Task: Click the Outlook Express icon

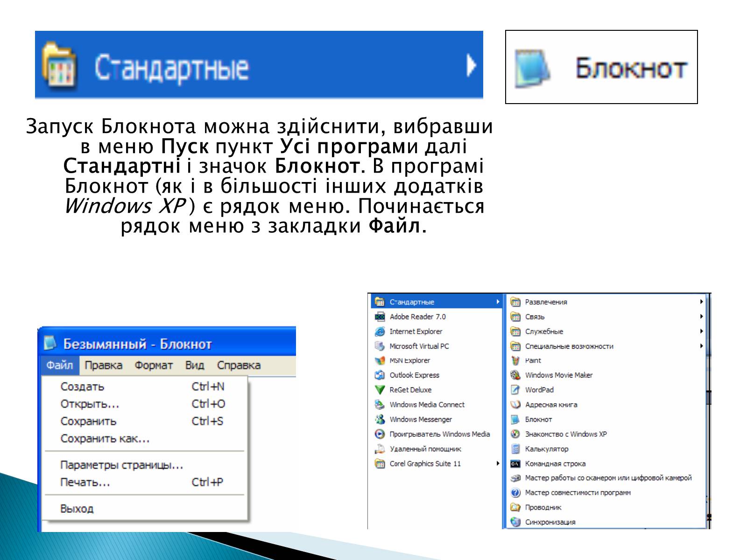Action: click(380, 375)
